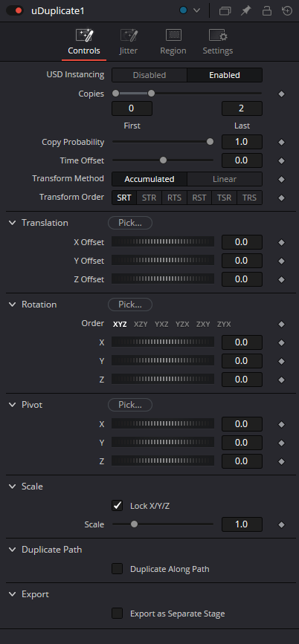Click the X Offset thumbwheel control
The image size is (299, 644).
[163, 242]
